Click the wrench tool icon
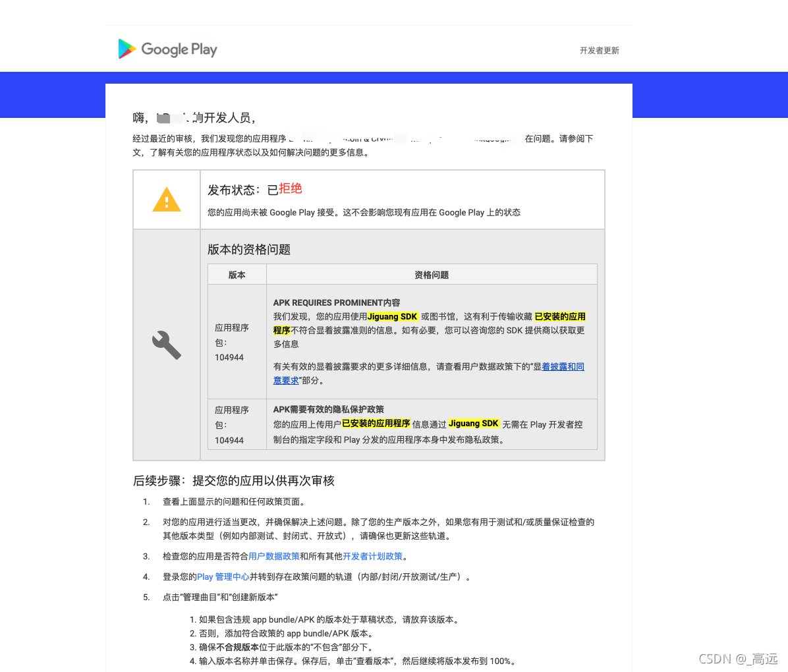The image size is (788, 672). (166, 345)
